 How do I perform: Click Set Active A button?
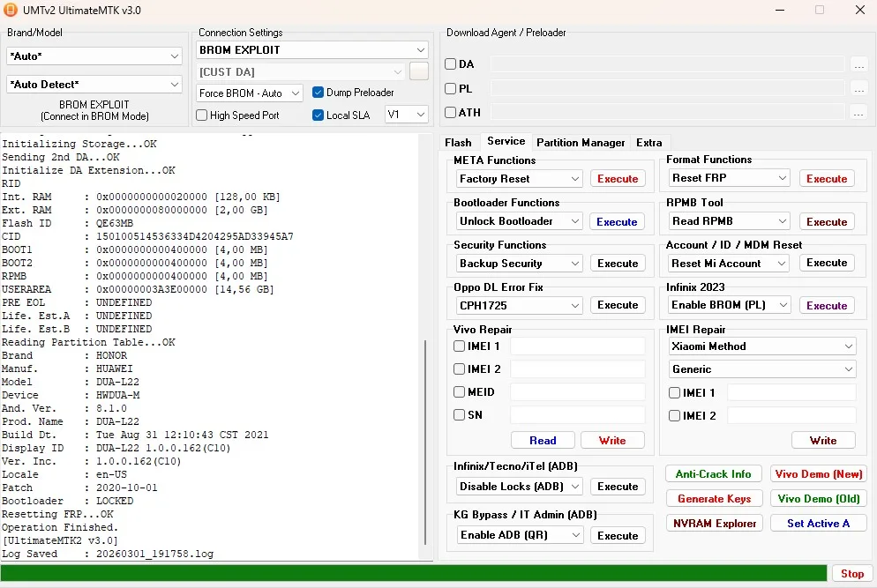pos(818,523)
